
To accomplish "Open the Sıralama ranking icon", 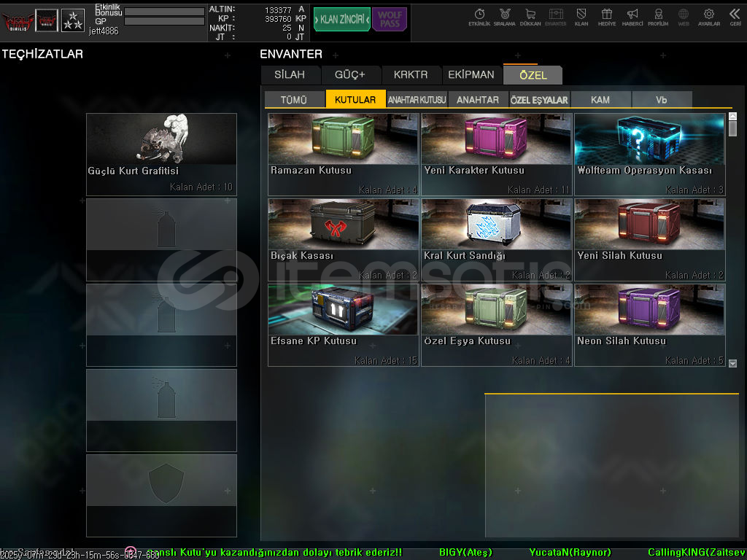I will coord(505,17).
